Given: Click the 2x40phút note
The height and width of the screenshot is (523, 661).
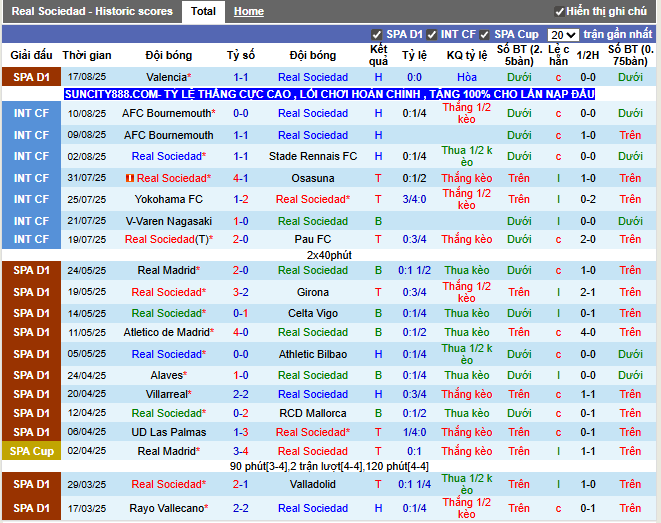Looking at the screenshot, I should [329, 255].
